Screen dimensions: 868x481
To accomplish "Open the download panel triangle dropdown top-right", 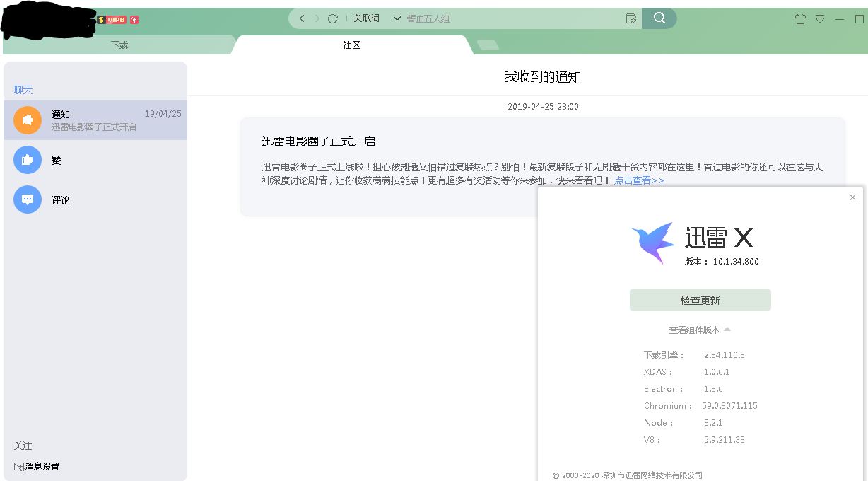I will (x=820, y=18).
